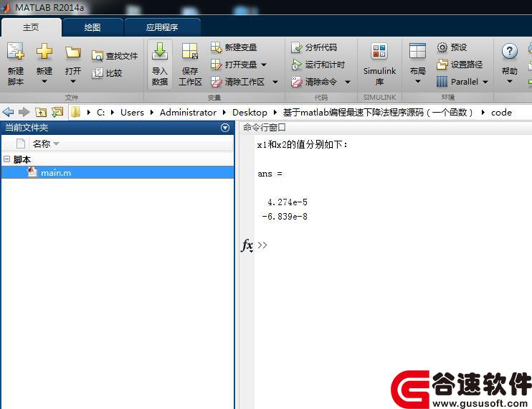Click the Help (帮助) question mark icon
This screenshot has width=532, height=409.
pos(510,51)
